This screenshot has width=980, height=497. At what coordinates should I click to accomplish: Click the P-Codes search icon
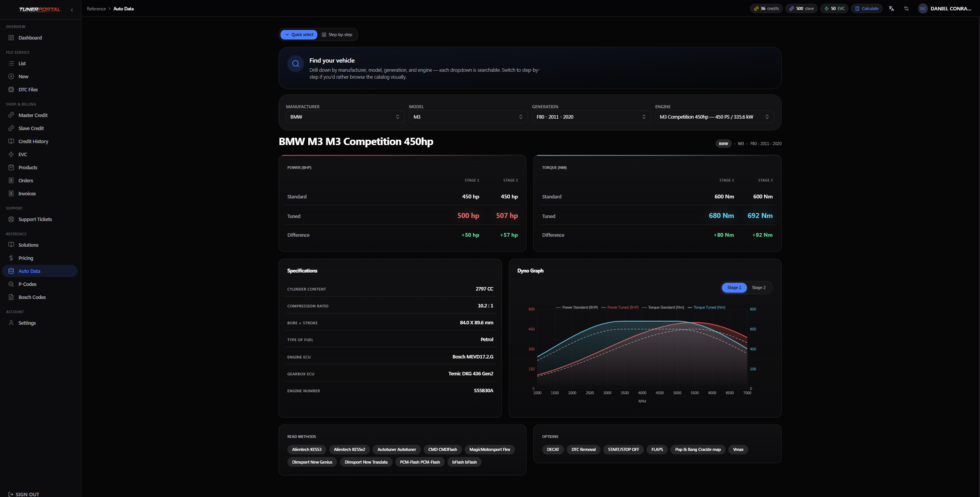(11, 284)
